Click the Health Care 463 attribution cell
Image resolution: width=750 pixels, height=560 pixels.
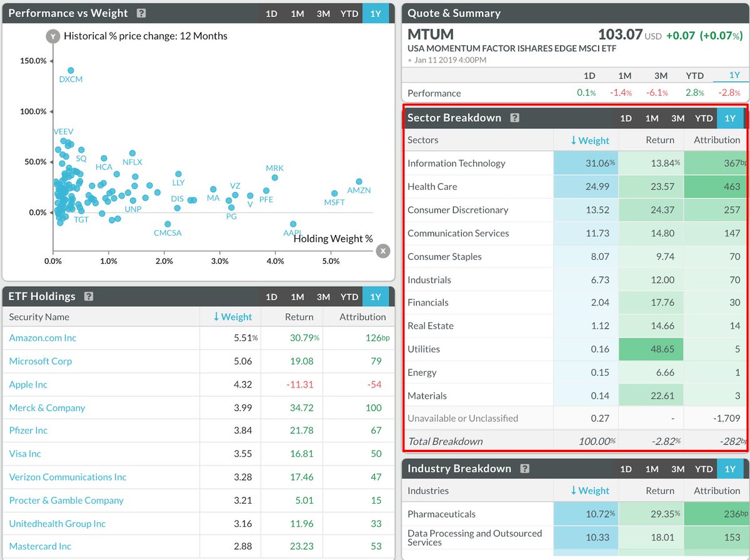[716, 186]
